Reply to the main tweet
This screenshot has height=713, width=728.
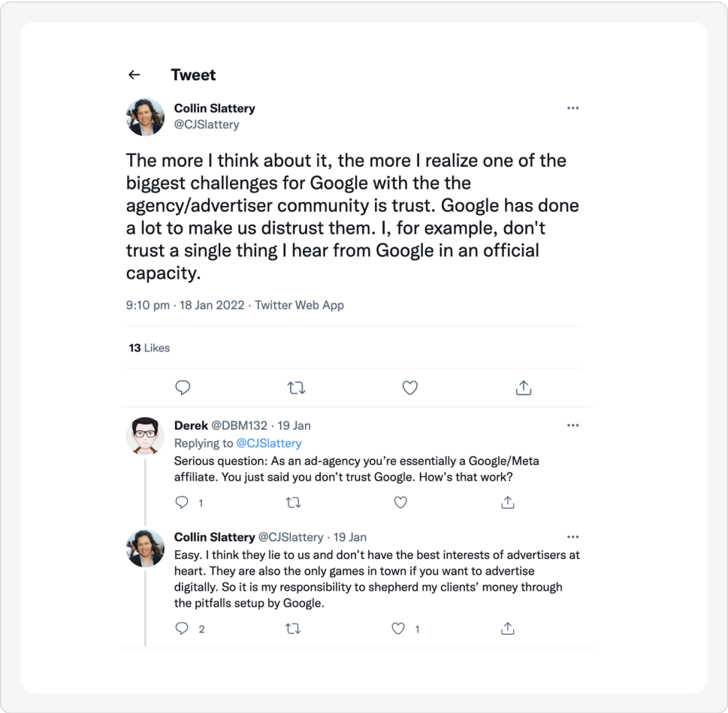coord(183,388)
